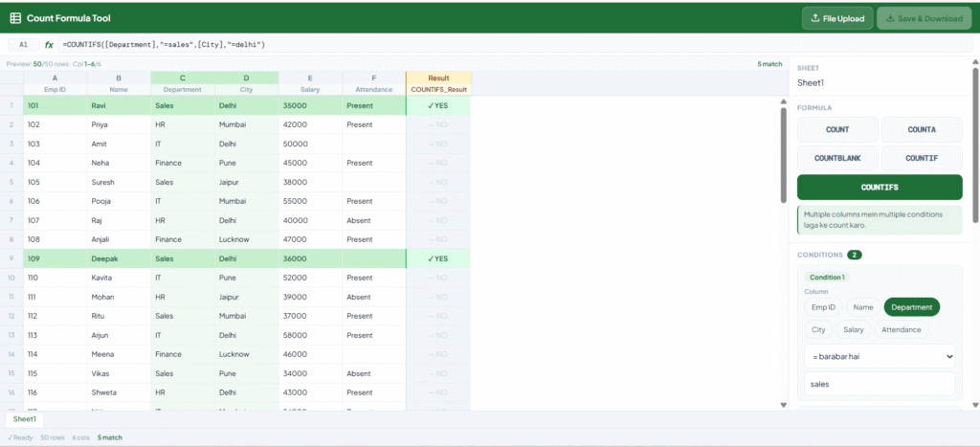
Task: Click the '✓ YES' result in Ravi's row
Action: 438,105
